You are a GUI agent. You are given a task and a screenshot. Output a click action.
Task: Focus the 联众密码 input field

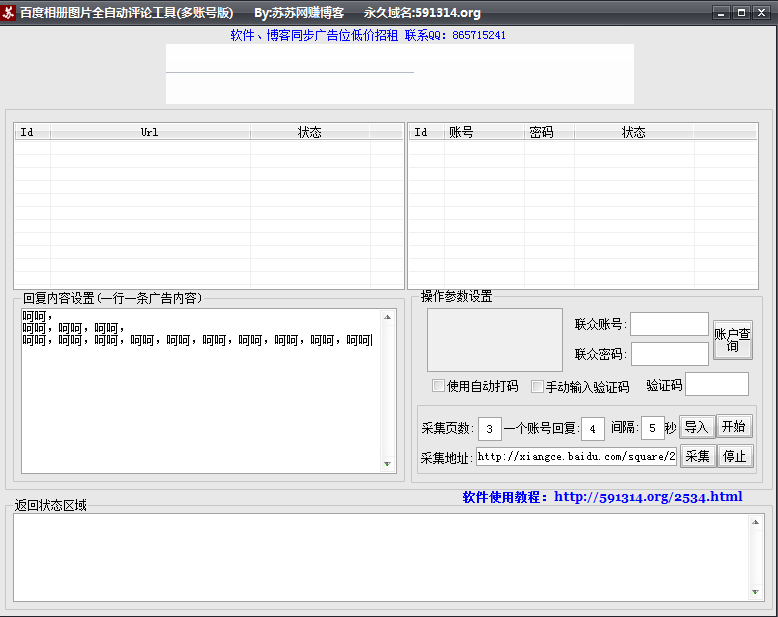(669, 354)
